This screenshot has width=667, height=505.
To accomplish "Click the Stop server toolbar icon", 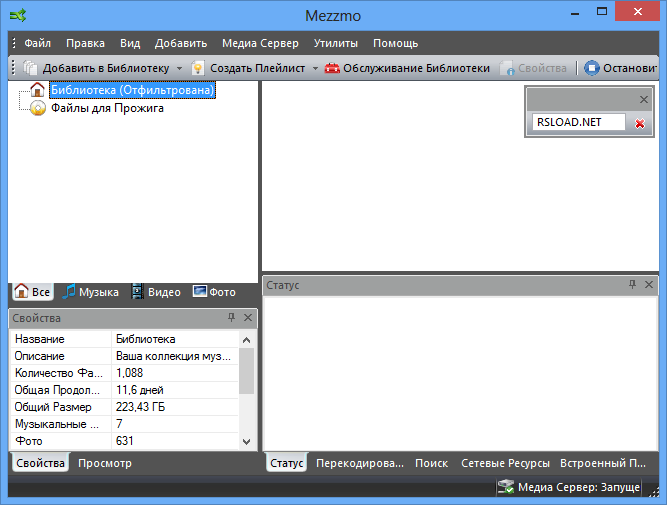I will coord(592,68).
